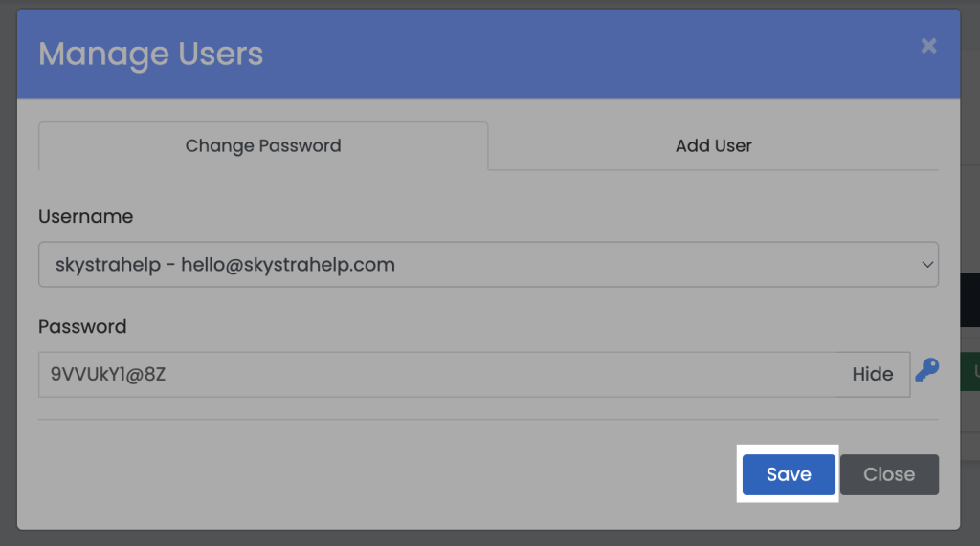Click the Username field label
980x546 pixels.
click(x=85, y=217)
